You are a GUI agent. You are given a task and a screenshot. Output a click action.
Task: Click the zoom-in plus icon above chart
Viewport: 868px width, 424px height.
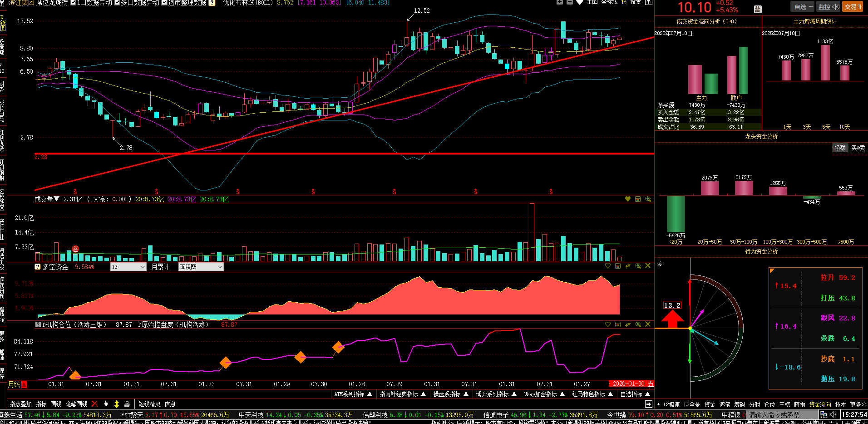560,2
